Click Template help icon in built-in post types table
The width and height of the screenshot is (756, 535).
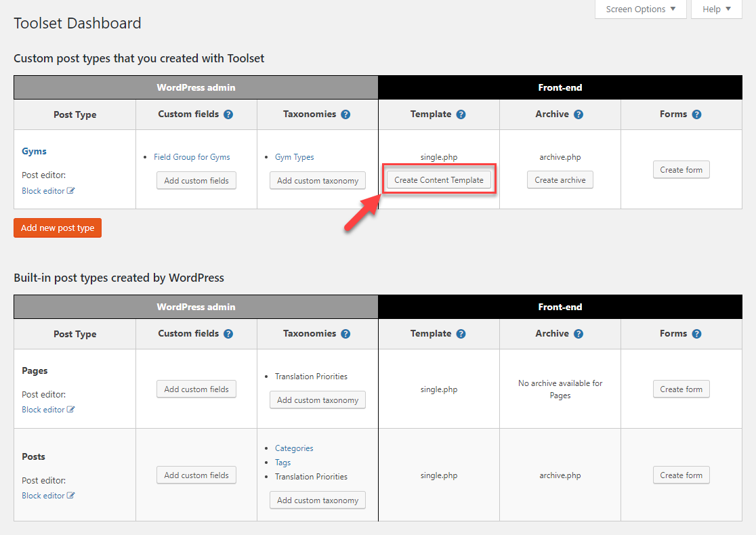[461, 334]
